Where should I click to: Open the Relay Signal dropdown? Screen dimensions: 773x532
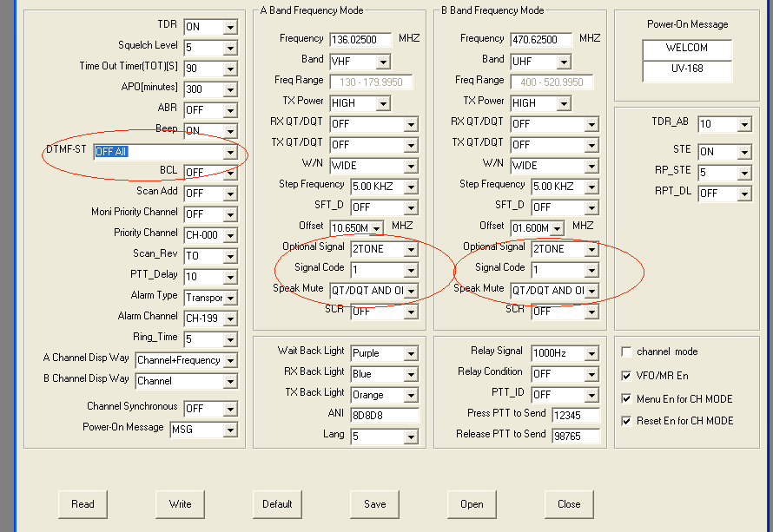click(x=591, y=354)
